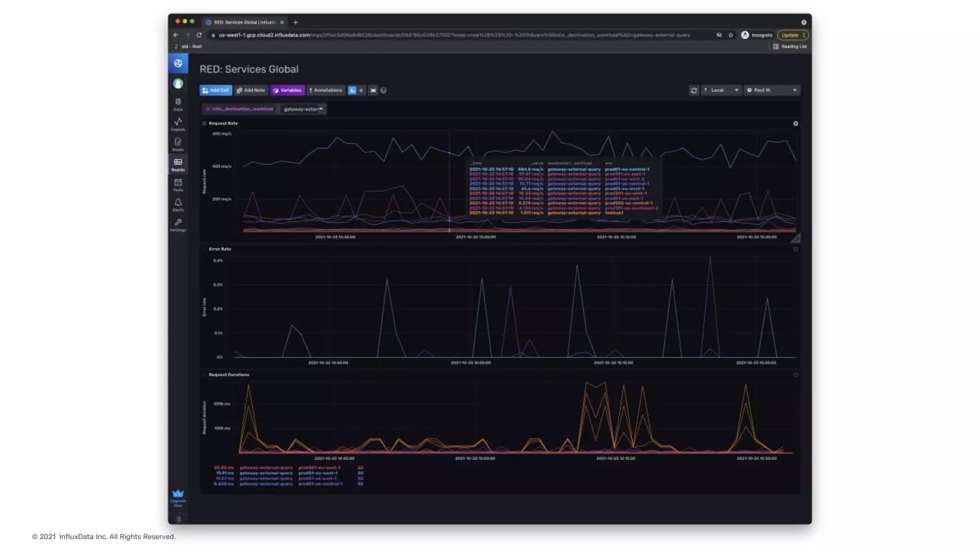This screenshot has width=980, height=551.
Task: Select the RED: Services Global browser tab
Action: pyautogui.click(x=244, y=22)
